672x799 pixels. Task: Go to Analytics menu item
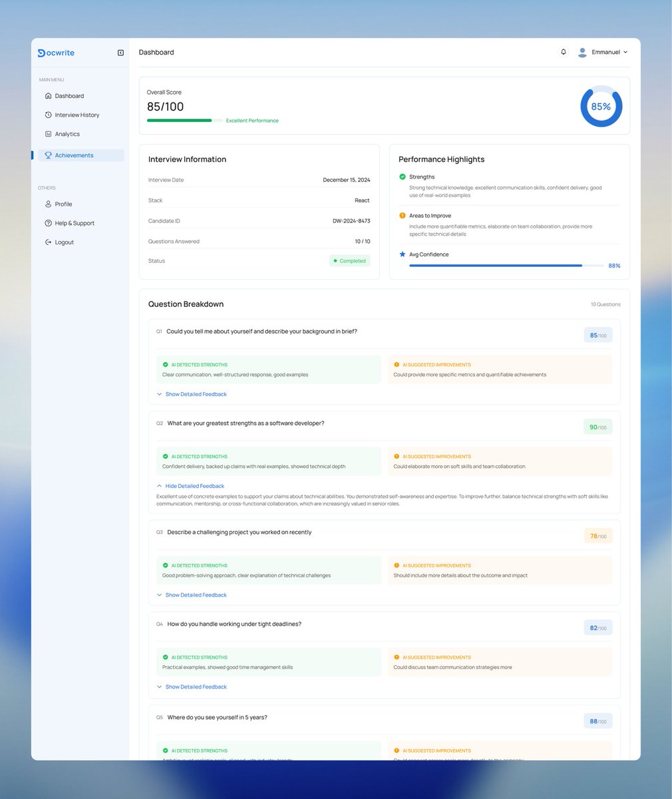click(81, 134)
